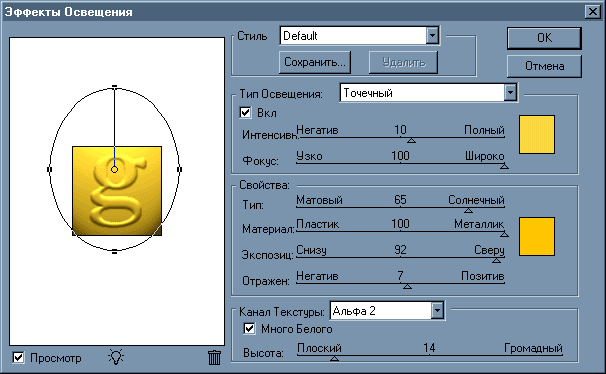
Task: Click the Сохранить... button
Action: pos(315,62)
